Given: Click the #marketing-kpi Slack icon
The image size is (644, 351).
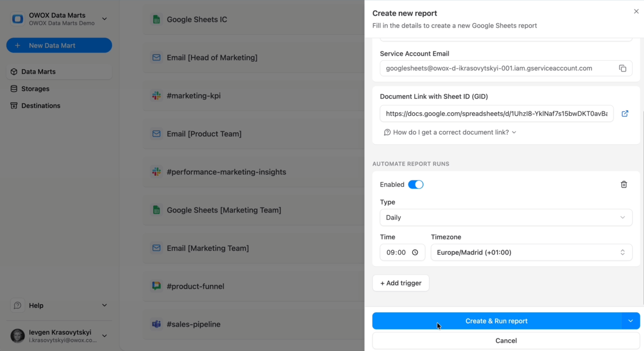Looking at the screenshot, I should (x=157, y=96).
